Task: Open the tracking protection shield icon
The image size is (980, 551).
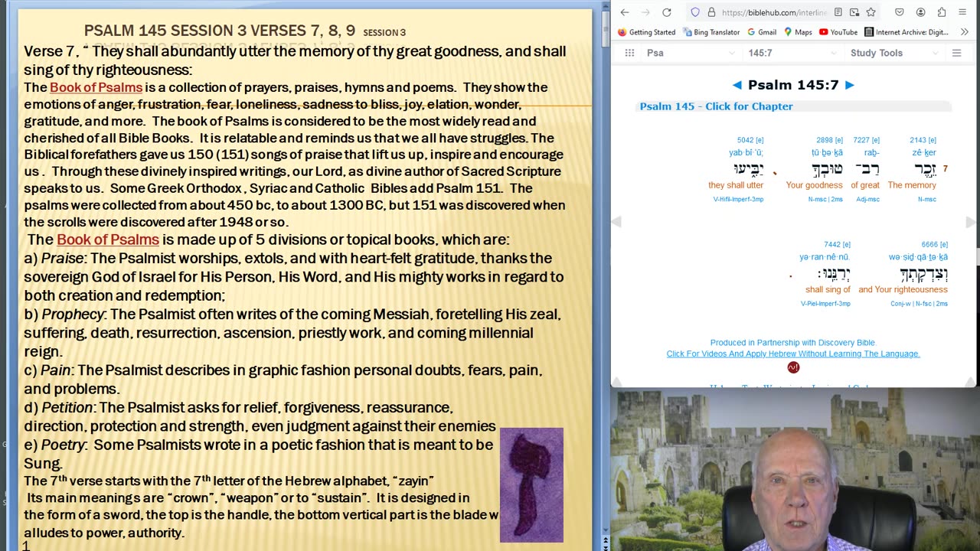Action: 695,12
